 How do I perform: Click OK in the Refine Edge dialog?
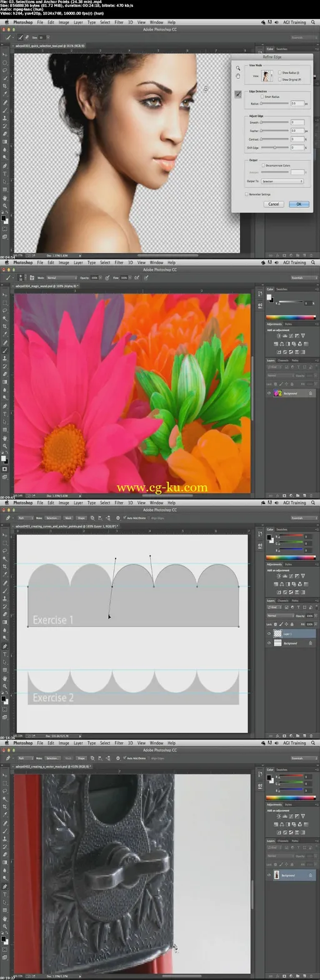[299, 204]
